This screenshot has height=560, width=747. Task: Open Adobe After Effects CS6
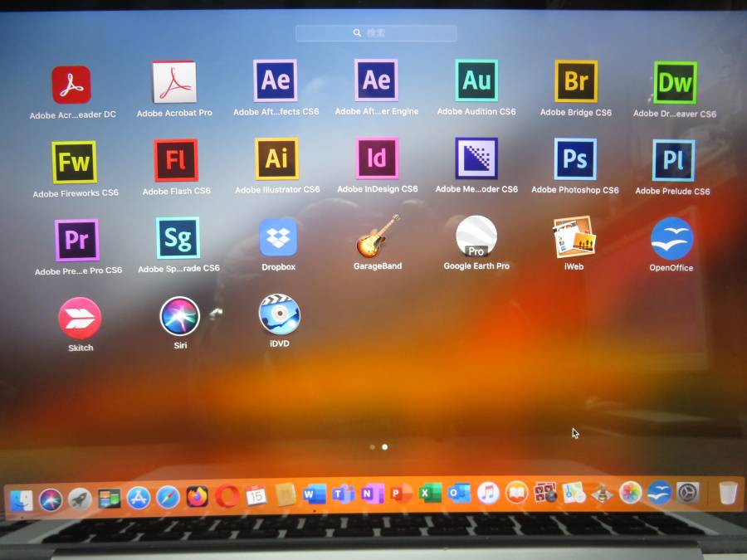tap(276, 80)
